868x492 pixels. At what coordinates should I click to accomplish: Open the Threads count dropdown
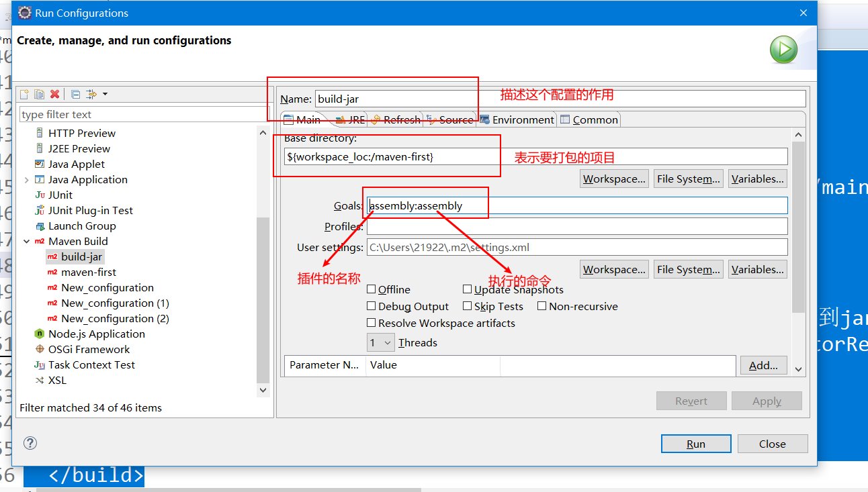(x=380, y=343)
